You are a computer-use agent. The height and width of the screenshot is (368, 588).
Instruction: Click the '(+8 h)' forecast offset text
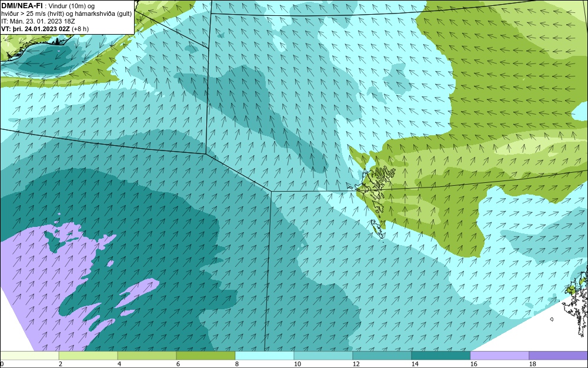point(80,29)
